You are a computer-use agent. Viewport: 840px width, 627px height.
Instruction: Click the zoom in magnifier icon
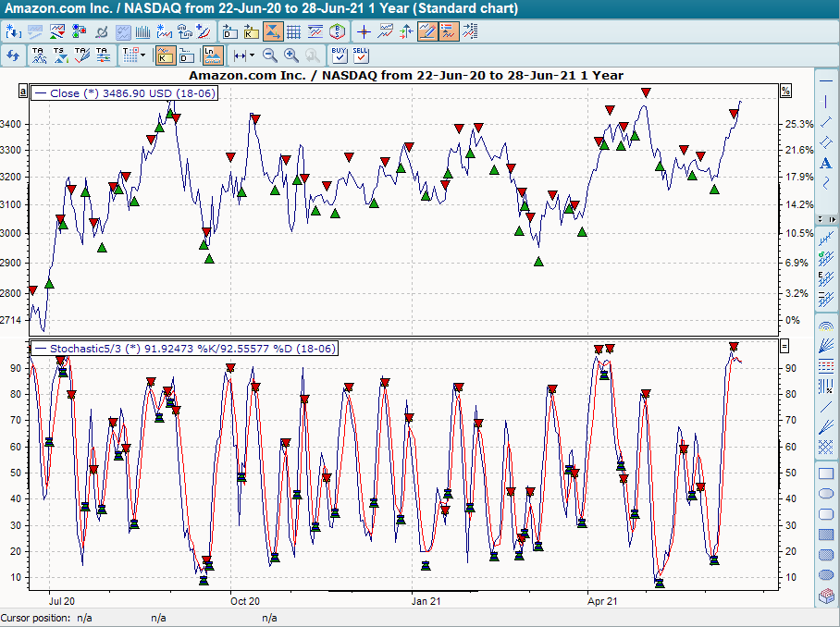pyautogui.click(x=290, y=55)
